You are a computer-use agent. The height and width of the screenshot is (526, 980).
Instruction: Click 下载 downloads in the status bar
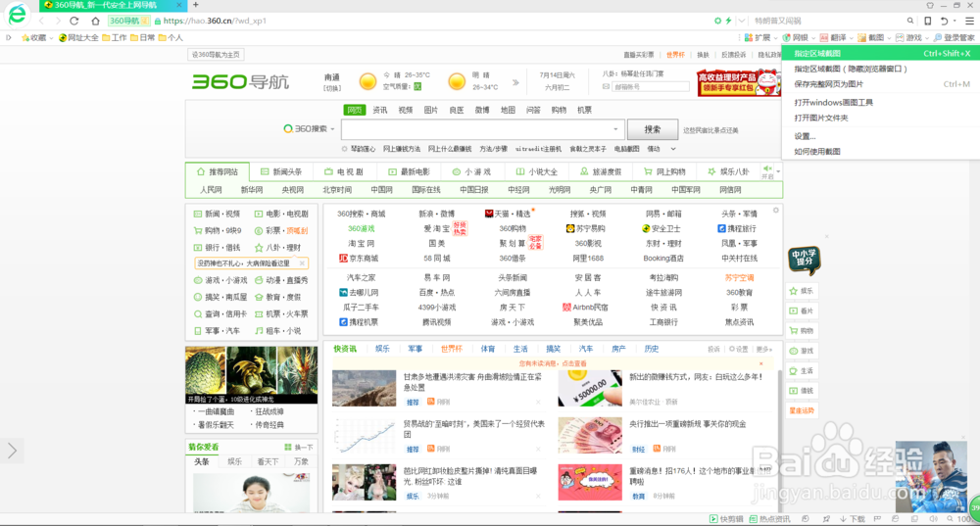853,519
